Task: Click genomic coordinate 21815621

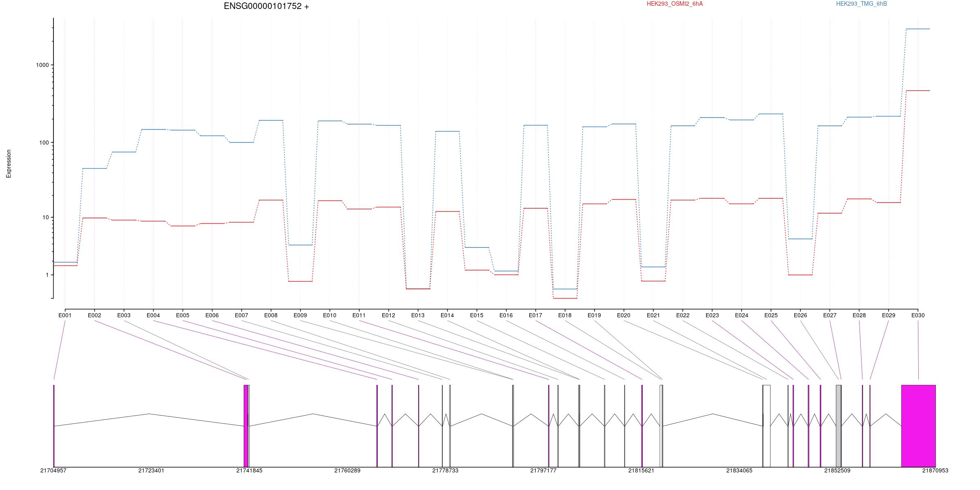Action: 641,470
